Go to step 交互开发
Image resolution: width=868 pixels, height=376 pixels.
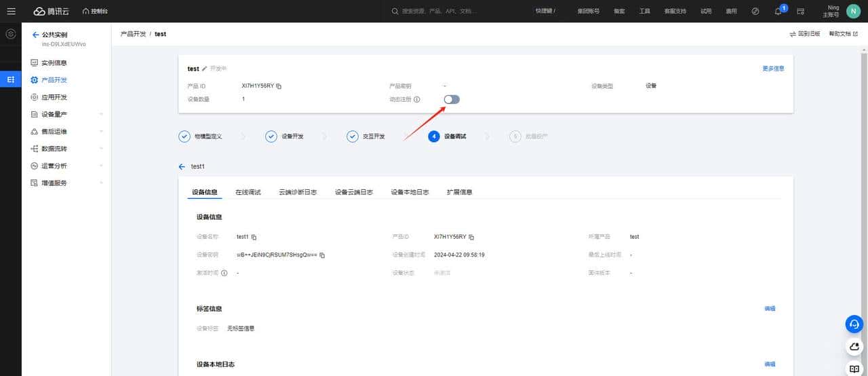coord(366,136)
